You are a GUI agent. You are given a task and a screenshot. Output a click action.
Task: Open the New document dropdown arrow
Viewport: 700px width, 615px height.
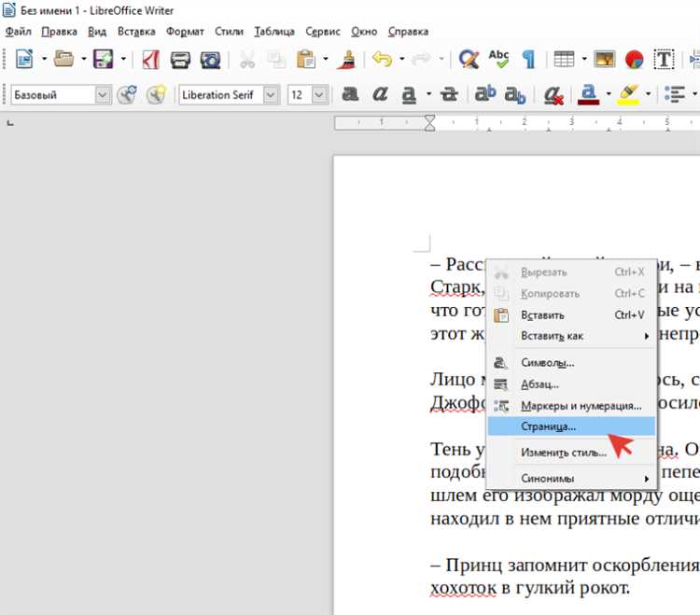pyautogui.click(x=44, y=59)
